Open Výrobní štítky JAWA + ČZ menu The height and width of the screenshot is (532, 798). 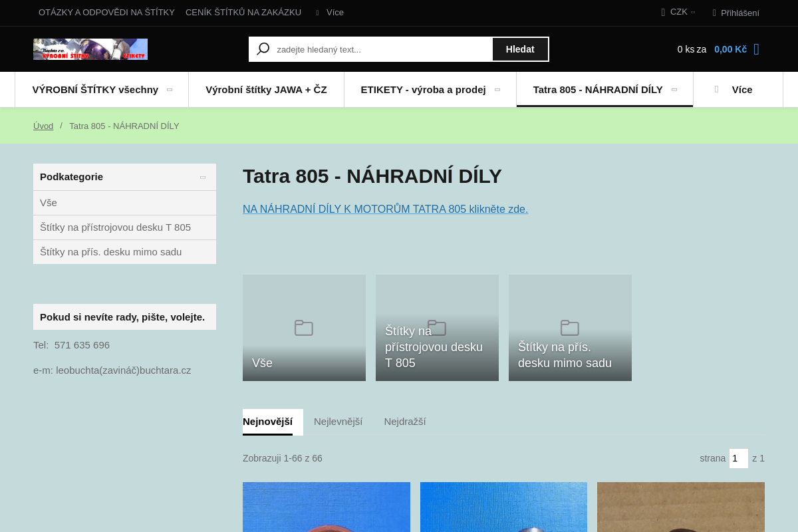tap(266, 90)
